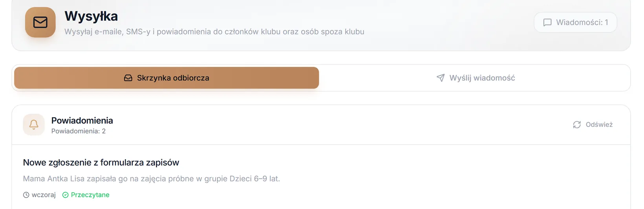Click the paper plane send icon

441,78
